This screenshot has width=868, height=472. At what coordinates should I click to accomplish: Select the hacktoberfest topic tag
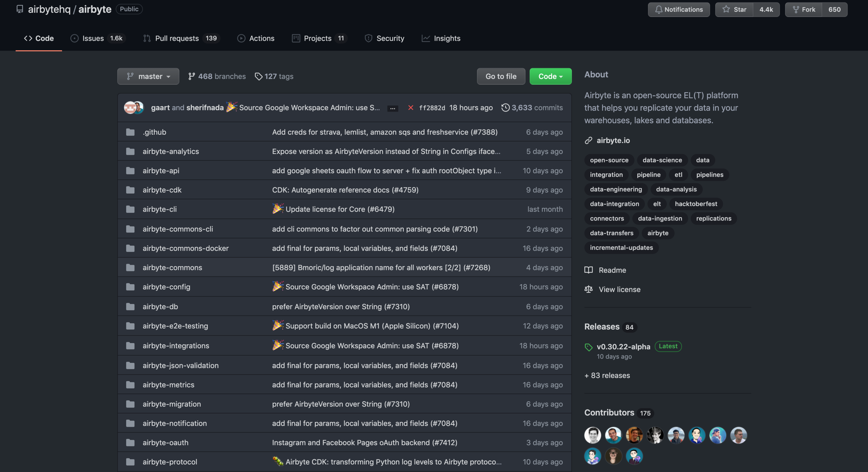click(695, 204)
